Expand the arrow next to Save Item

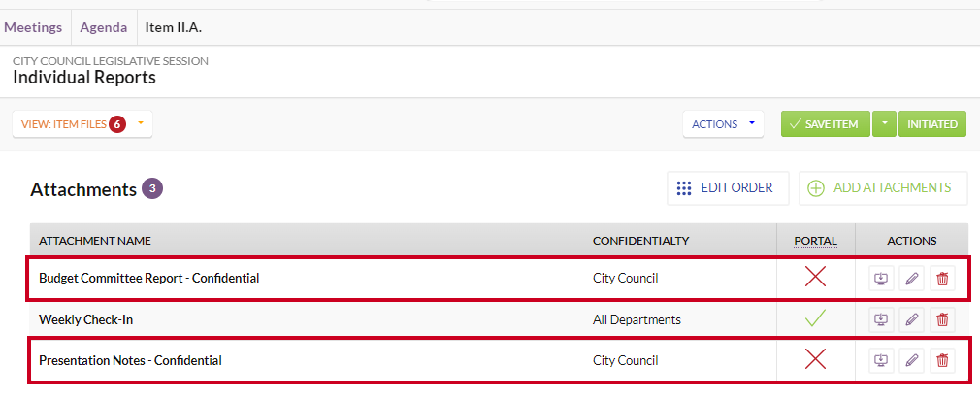click(x=884, y=124)
